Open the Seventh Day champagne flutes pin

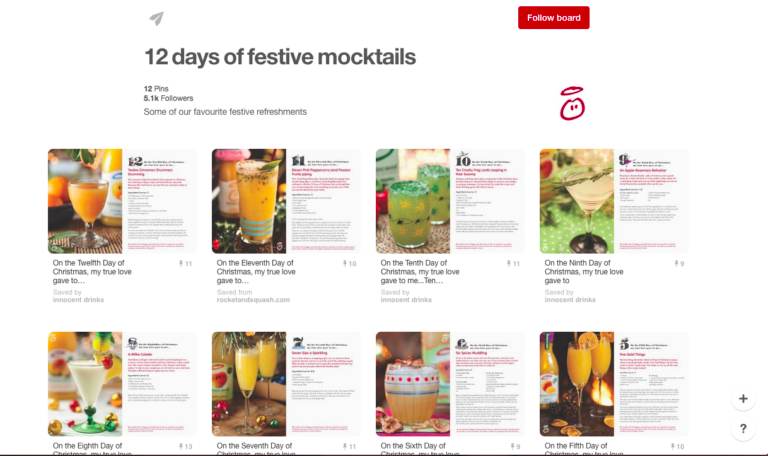coord(286,384)
